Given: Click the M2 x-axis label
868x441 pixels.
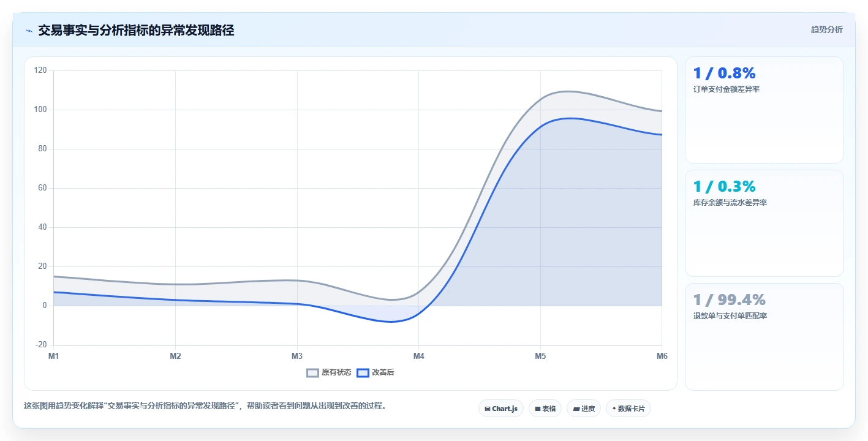Looking at the screenshot, I should pos(175,356).
